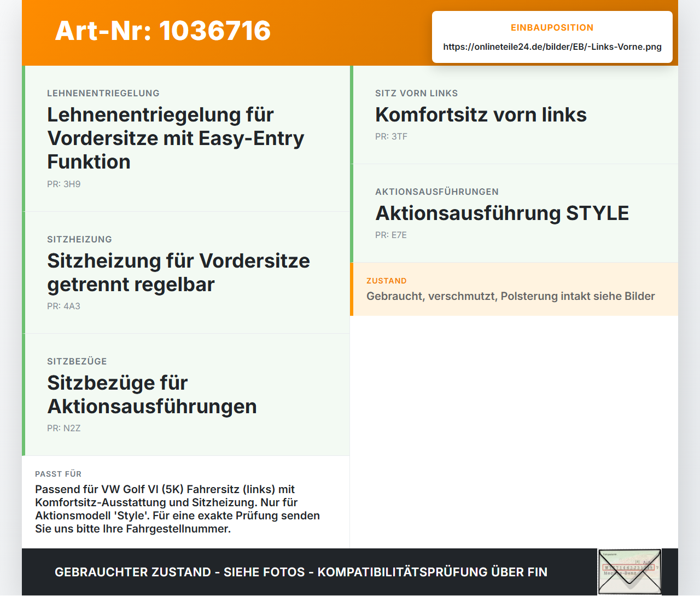Screen dimensions: 700x596
Task: Select the PR: E7E code
Action: coord(391,235)
